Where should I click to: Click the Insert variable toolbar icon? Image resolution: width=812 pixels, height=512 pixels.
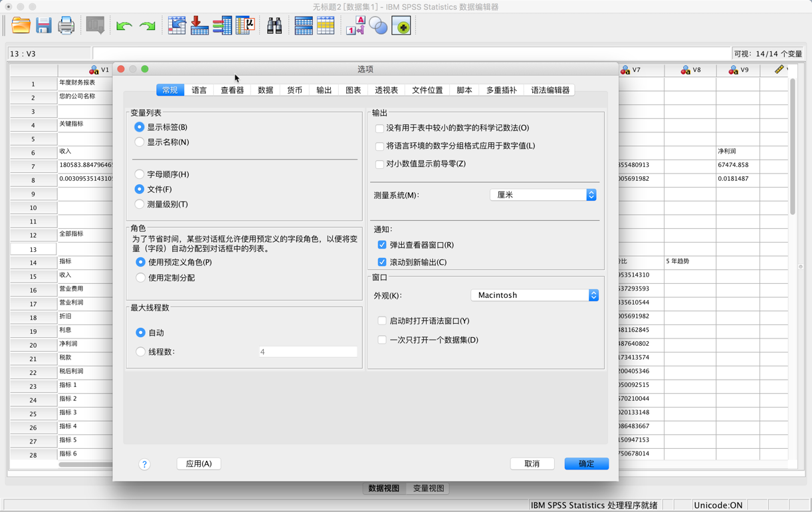325,25
